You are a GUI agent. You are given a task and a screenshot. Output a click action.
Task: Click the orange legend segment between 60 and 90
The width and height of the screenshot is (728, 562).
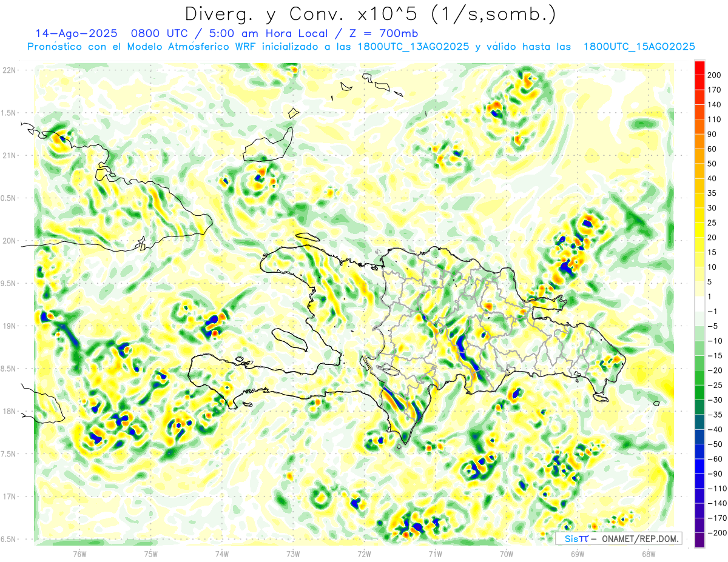699,141
